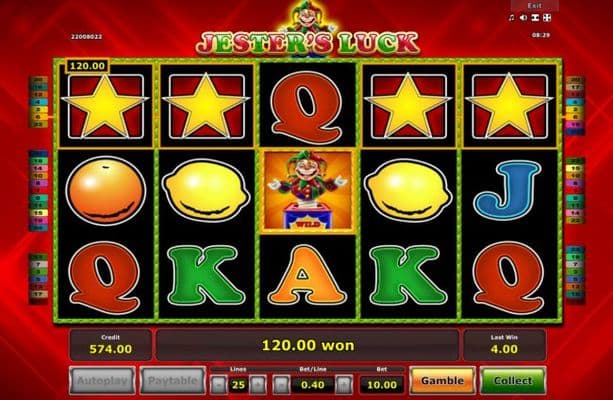The image size is (613, 400).
Task: Click the blue J symbol
Action: (x=508, y=190)
